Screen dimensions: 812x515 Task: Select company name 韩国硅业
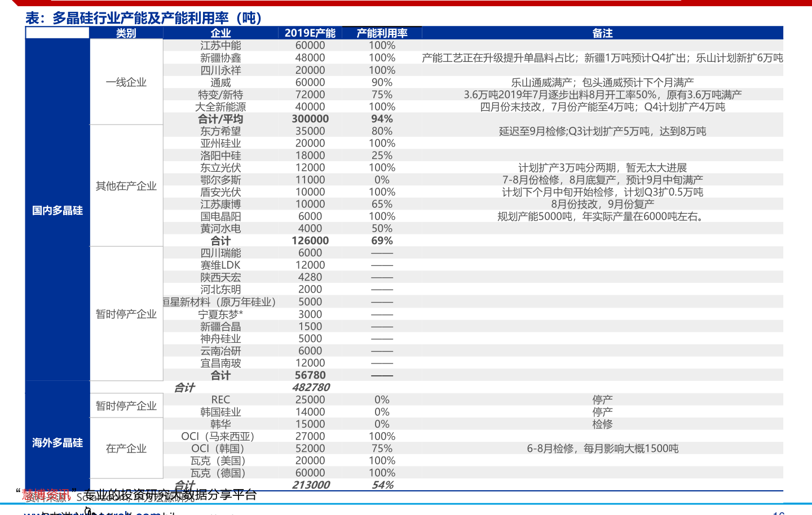tap(220, 412)
